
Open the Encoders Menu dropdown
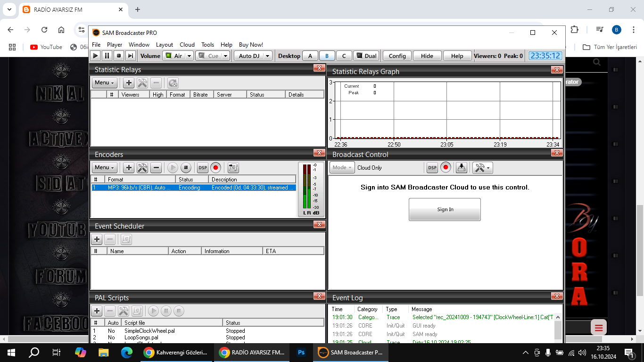coord(105,168)
